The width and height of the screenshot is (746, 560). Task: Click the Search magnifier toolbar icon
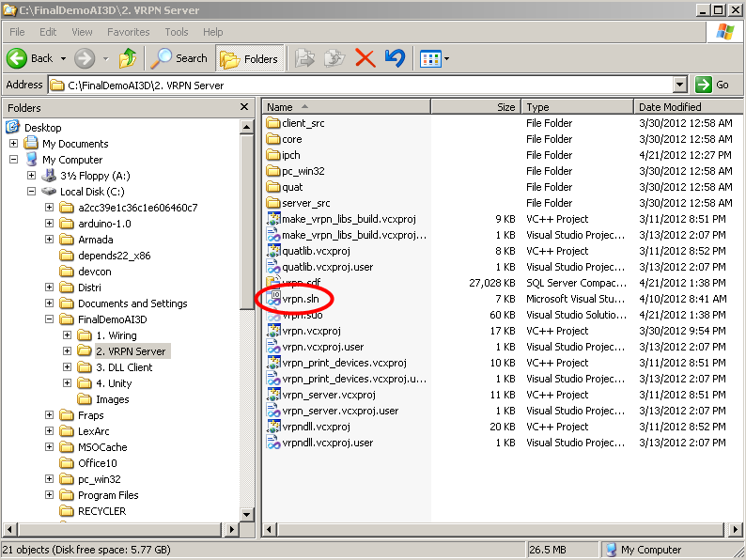pos(163,58)
